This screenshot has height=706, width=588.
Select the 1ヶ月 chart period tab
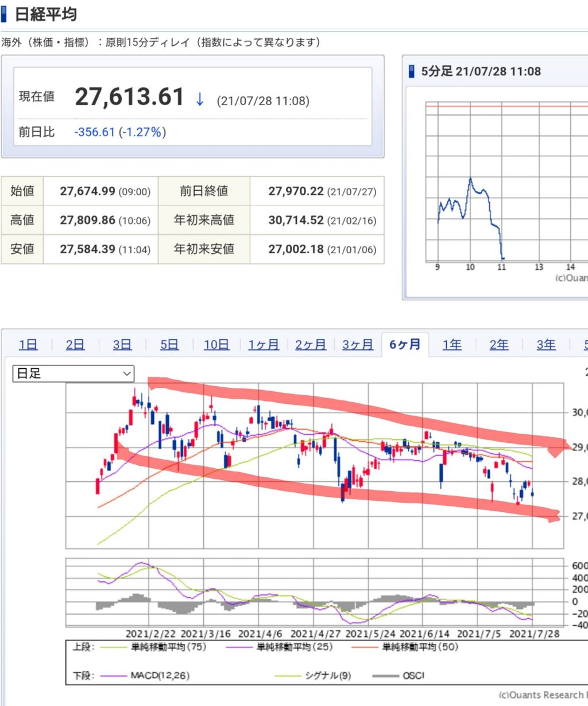point(264,345)
